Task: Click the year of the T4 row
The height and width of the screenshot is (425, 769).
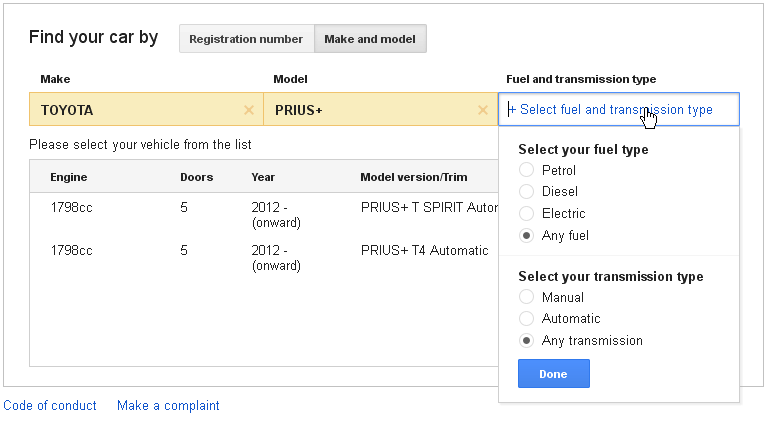Action: 276,258
